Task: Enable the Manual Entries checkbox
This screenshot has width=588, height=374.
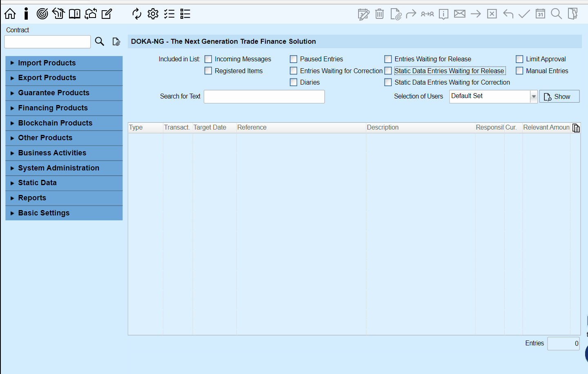Action: [x=519, y=71]
